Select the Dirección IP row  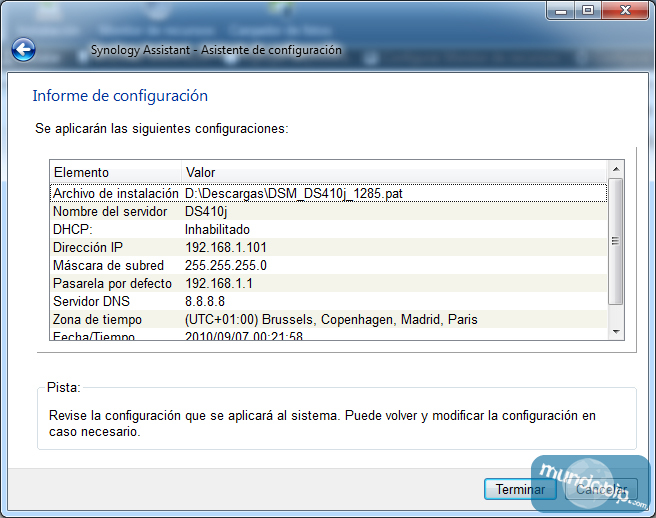(328, 247)
